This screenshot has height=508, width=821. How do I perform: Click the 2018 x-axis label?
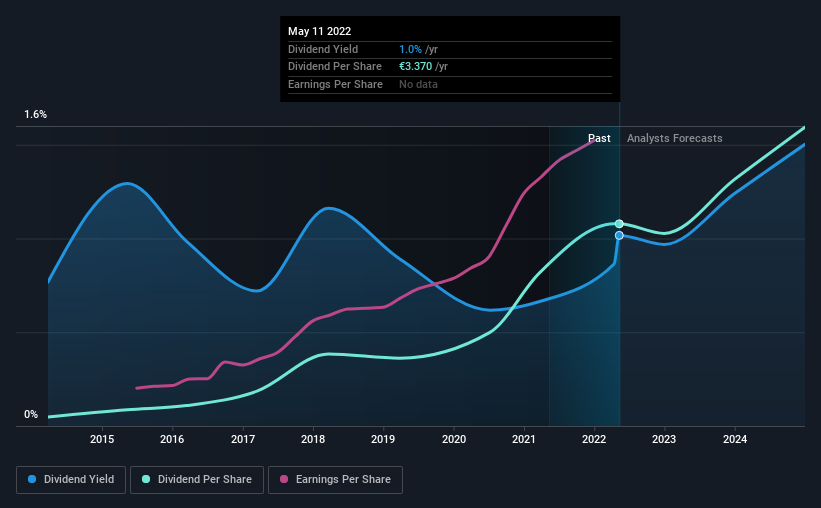313,439
